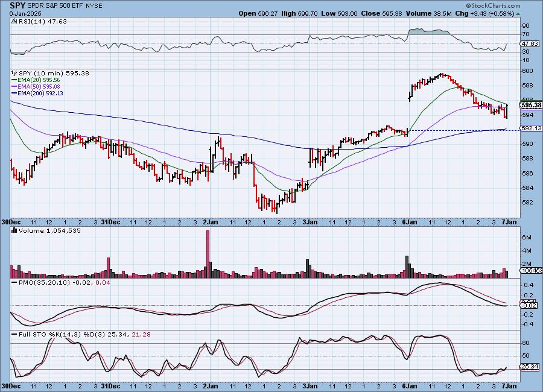The width and height of the screenshot is (543, 392).
Task: Click the Volume 1,054,535 panel label
Action: pos(49,230)
